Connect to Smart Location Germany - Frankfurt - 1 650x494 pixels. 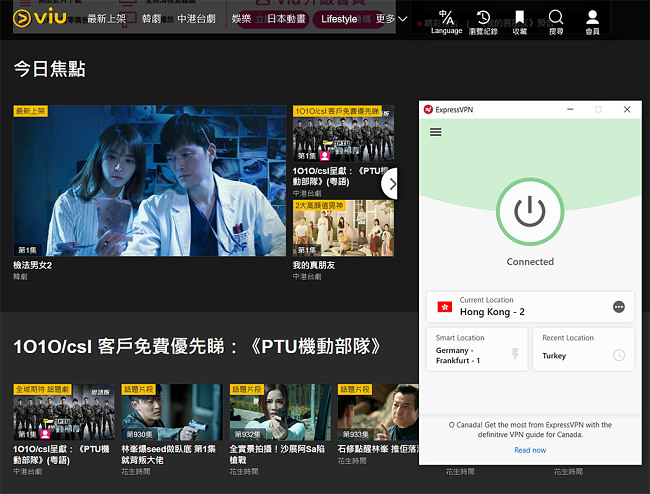[477, 349]
